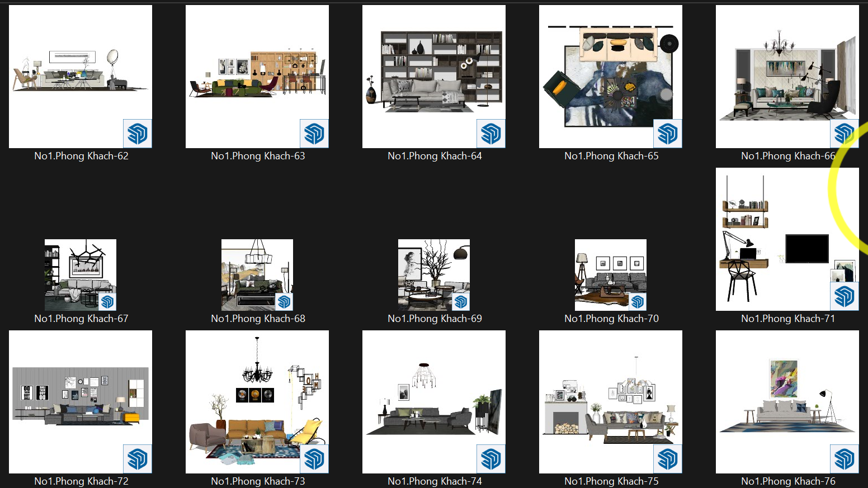Click SketchUp badge on No1.Phong Khach-67 thumbnail
Viewport: 868px width, 488px height.
pyautogui.click(x=107, y=302)
